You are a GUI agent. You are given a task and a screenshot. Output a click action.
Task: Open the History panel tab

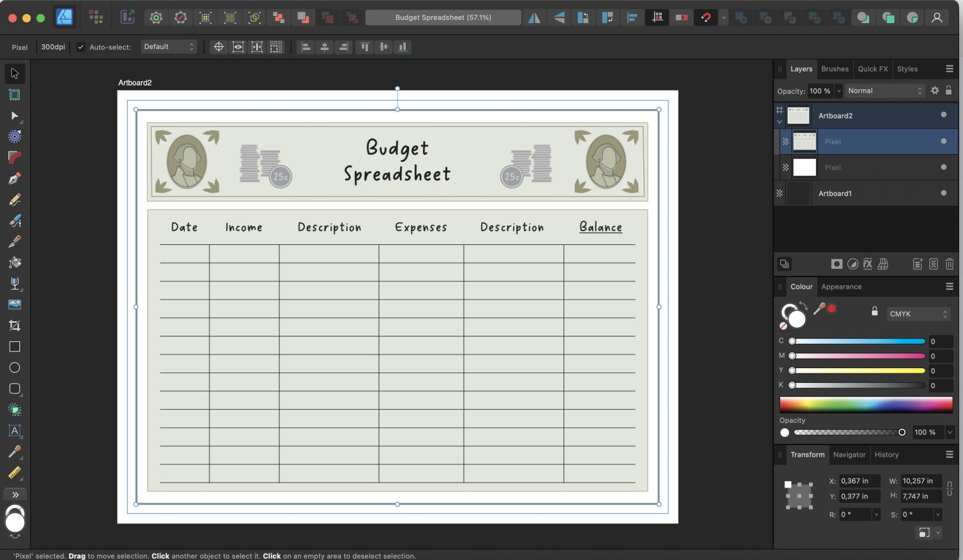[x=886, y=455]
